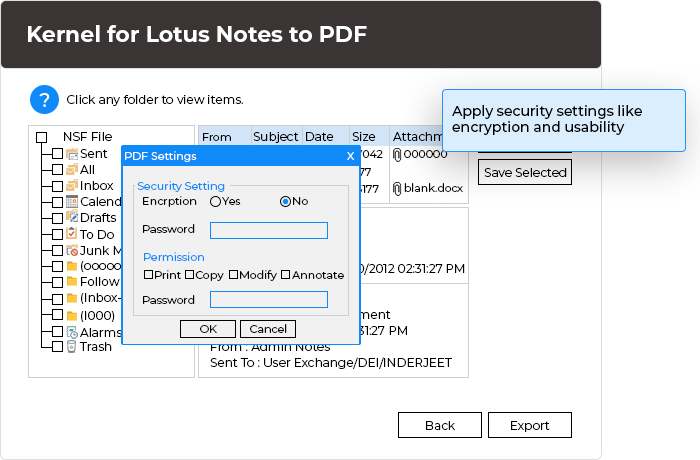Check the Follow folder checkbox
The image size is (700, 460).
57,282
